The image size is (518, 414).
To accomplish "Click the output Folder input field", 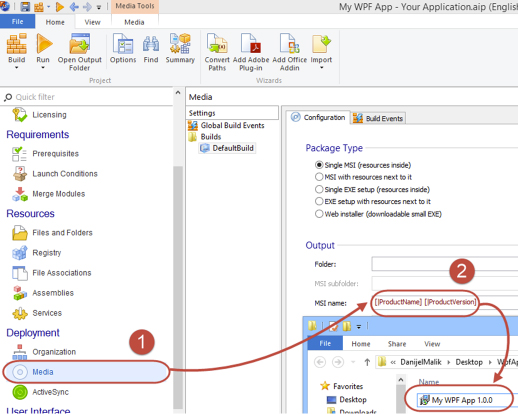I will coord(445,264).
